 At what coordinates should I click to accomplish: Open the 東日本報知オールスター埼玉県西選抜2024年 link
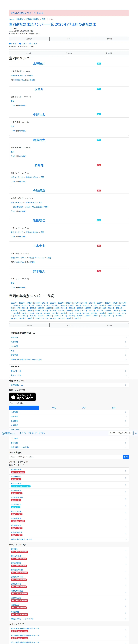(x=31, y=207)
